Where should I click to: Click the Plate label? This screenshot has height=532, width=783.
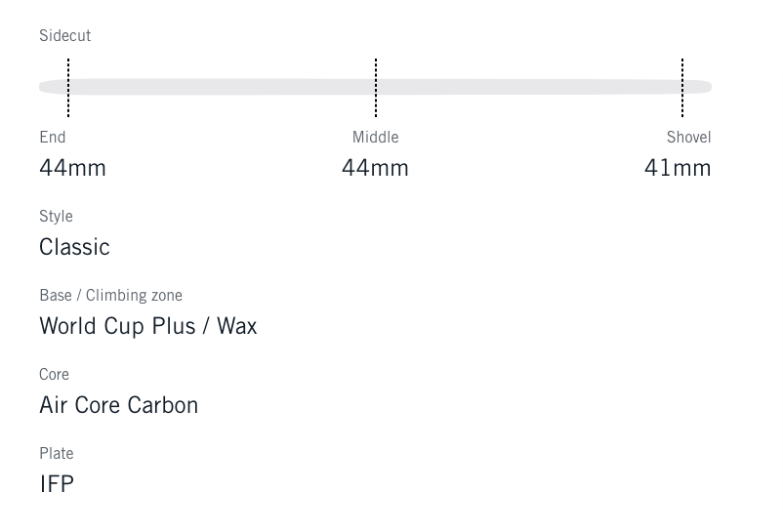point(57,454)
